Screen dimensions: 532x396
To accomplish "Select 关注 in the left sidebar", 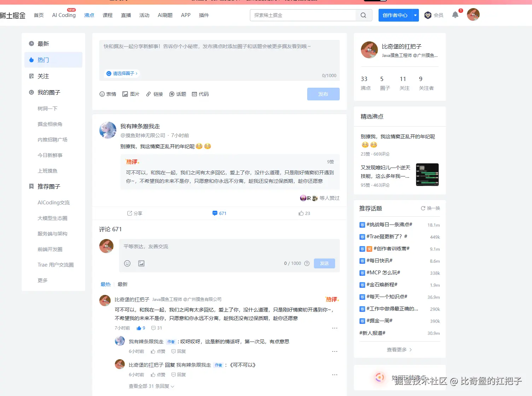I will tap(43, 76).
